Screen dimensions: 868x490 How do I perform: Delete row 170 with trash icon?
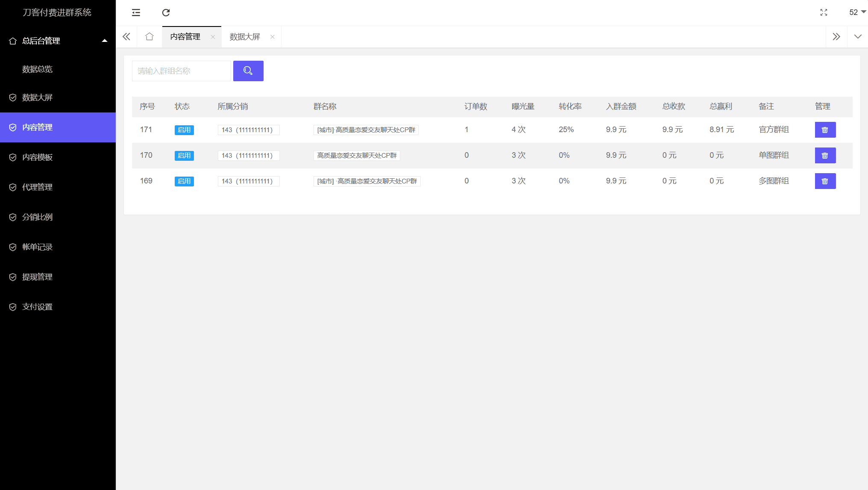pos(825,155)
